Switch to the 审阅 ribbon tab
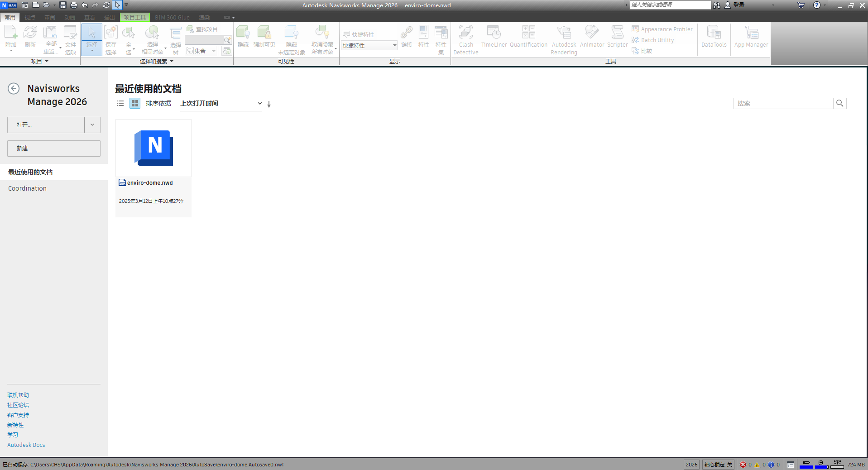The height and width of the screenshot is (470, 868). (50, 17)
